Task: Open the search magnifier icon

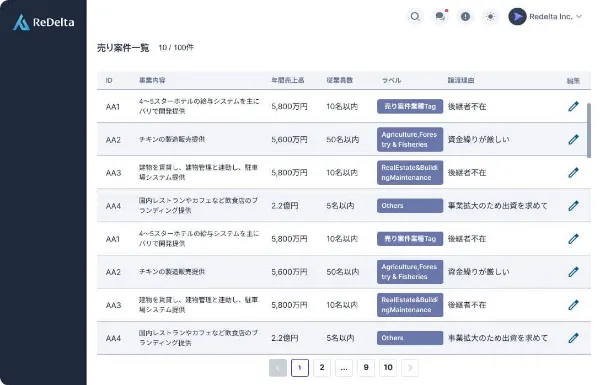Action: 415,17
